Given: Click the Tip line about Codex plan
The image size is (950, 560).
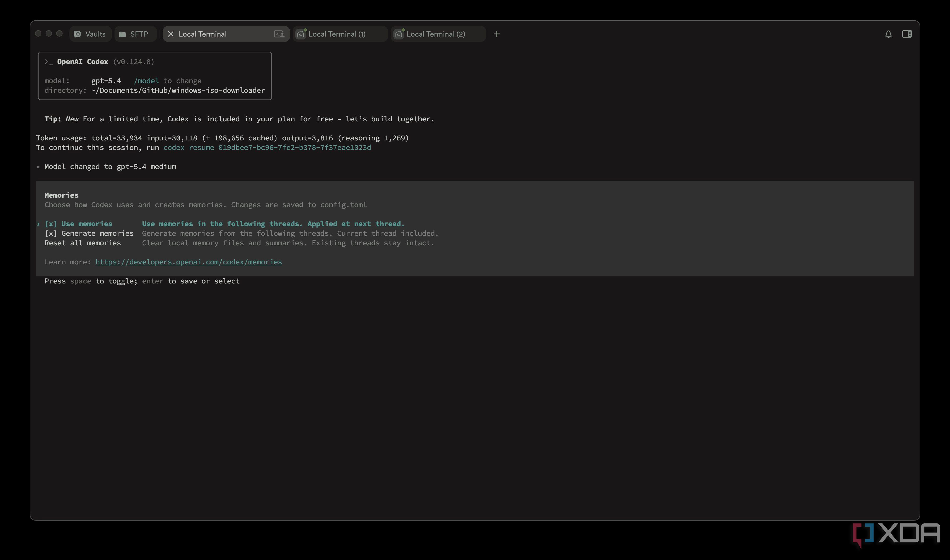Looking at the screenshot, I should pyautogui.click(x=239, y=119).
